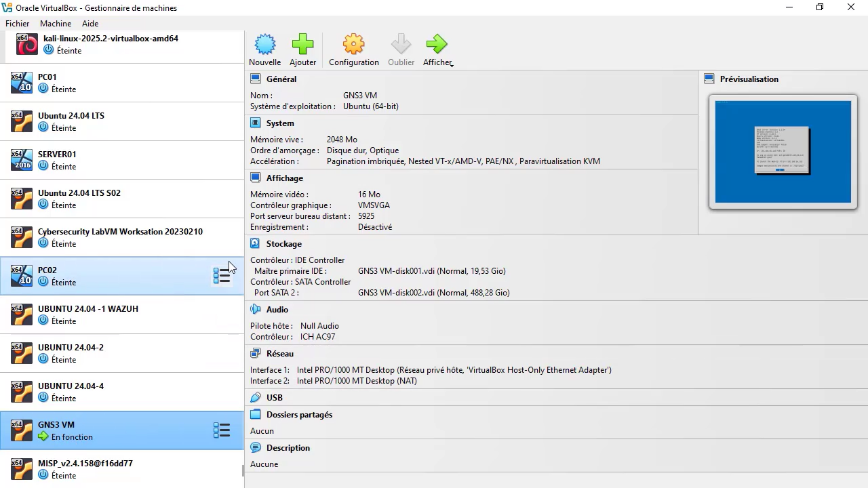Select the MISP_v2.4.158 VM icon
The image size is (868, 488).
pyautogui.click(x=22, y=469)
